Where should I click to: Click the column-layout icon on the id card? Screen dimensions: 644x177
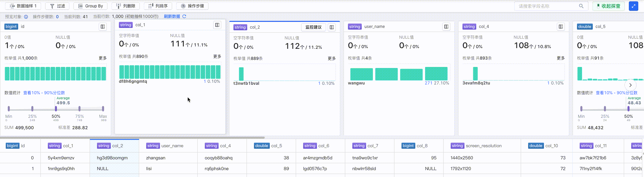pyautogui.click(x=103, y=27)
